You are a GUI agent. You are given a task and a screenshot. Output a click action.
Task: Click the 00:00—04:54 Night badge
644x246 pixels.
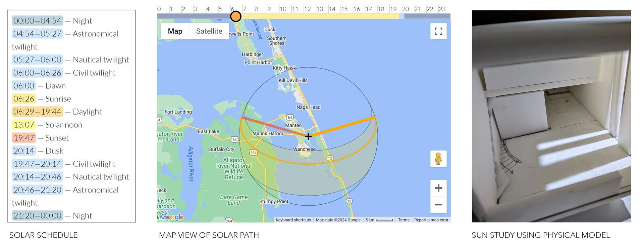pyautogui.click(x=37, y=21)
